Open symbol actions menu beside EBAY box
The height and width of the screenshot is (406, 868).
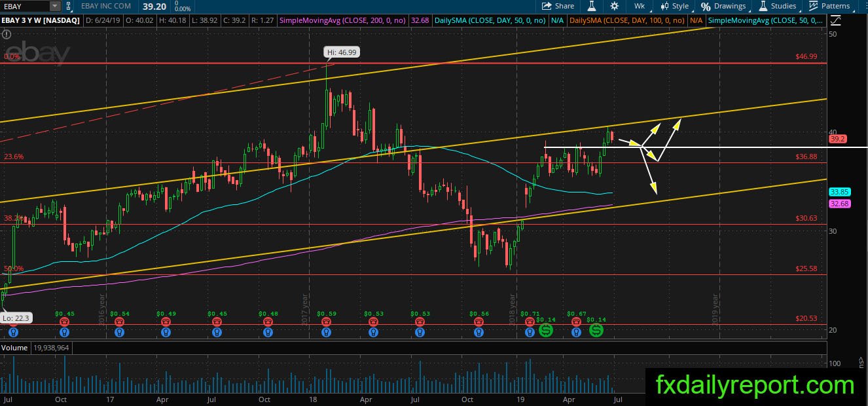coord(69,7)
